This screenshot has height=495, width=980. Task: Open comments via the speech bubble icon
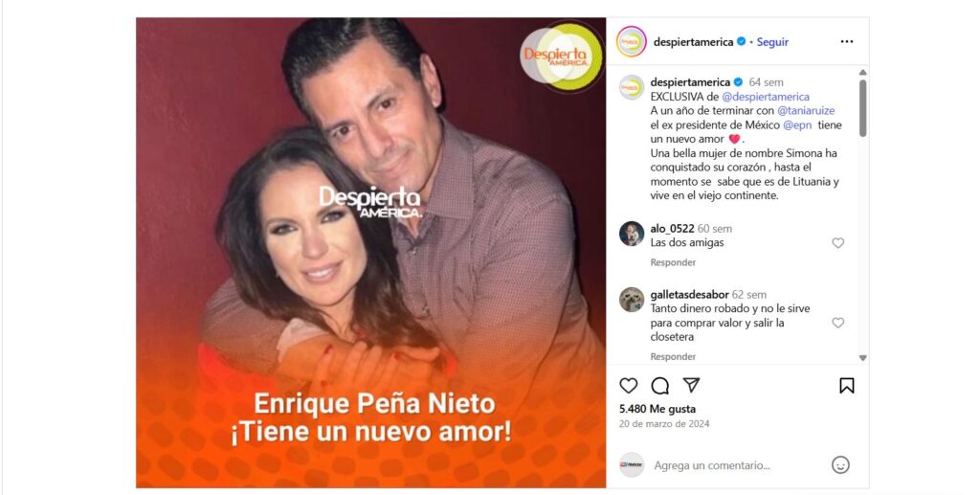(660, 386)
